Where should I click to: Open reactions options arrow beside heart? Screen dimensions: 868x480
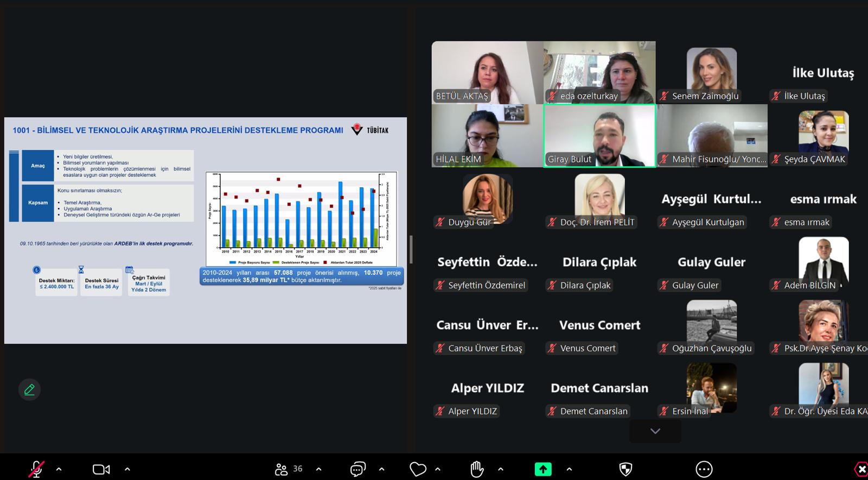click(x=438, y=469)
